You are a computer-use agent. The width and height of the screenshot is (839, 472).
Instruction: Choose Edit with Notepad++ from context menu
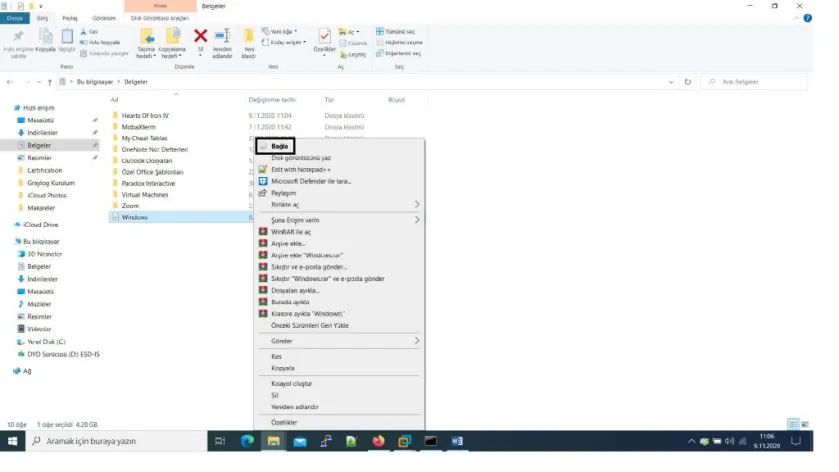(300, 169)
